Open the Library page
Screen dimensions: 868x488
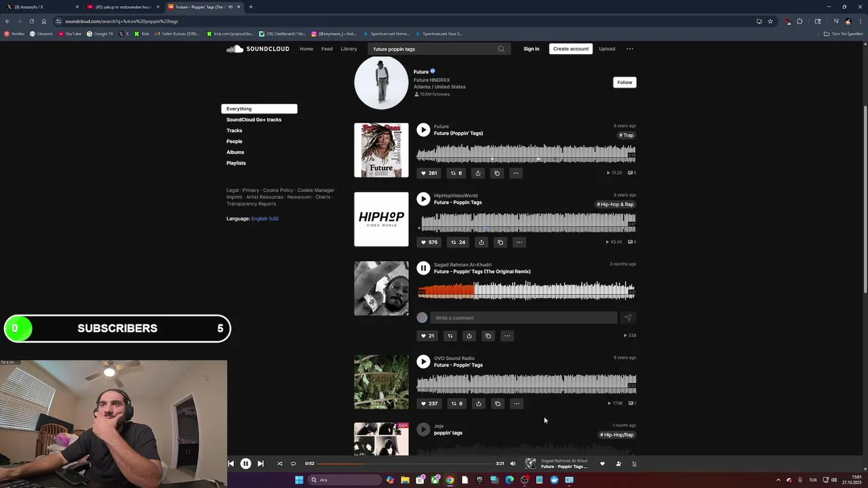point(349,49)
